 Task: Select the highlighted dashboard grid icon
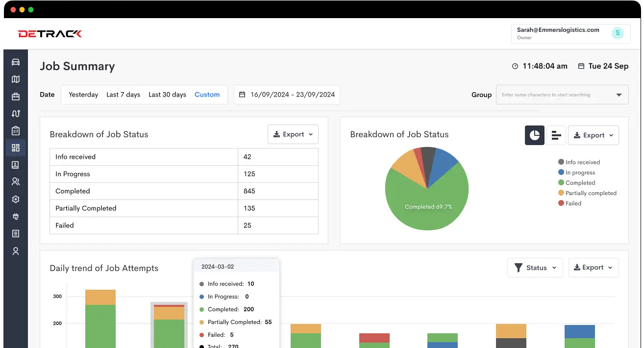click(16, 148)
